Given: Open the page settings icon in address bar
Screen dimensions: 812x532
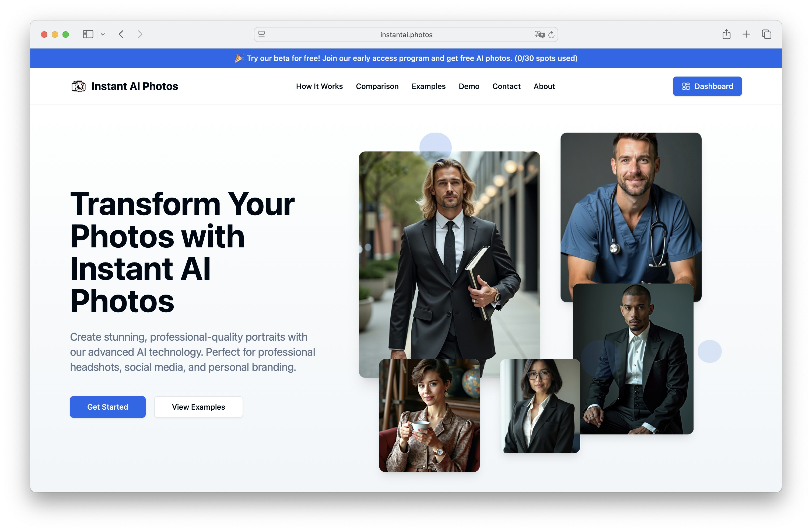Looking at the screenshot, I should point(262,34).
